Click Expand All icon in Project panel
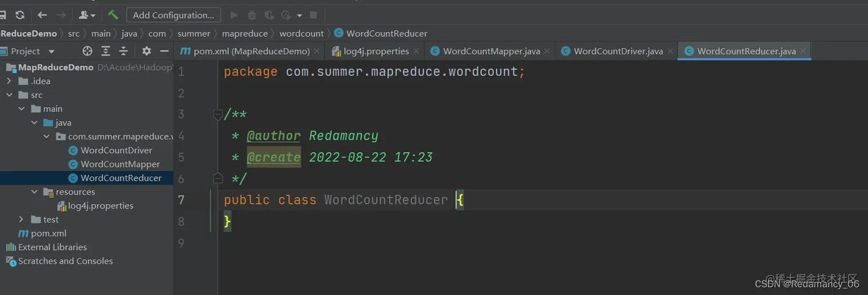The height and width of the screenshot is (295, 868). [x=106, y=51]
